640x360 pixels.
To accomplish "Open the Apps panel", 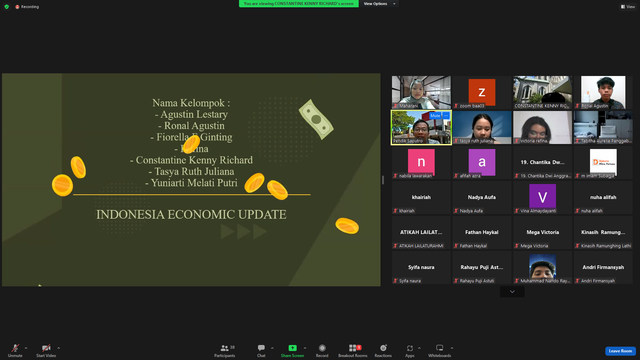I will pyautogui.click(x=410, y=350).
